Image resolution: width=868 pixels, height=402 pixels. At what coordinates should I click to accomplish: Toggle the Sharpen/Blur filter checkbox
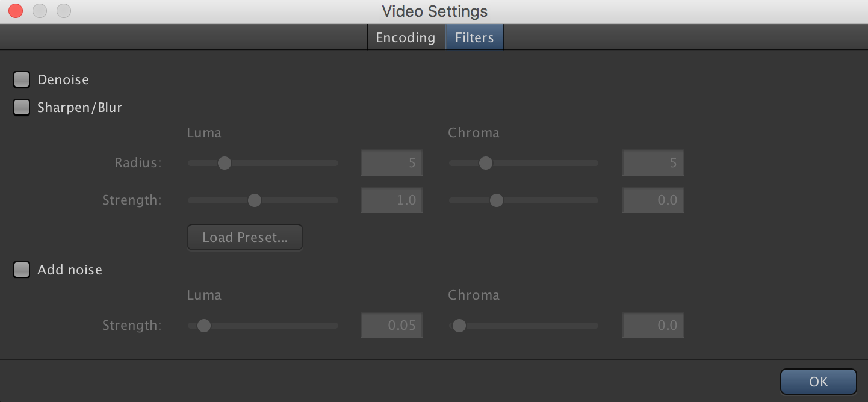tap(22, 107)
